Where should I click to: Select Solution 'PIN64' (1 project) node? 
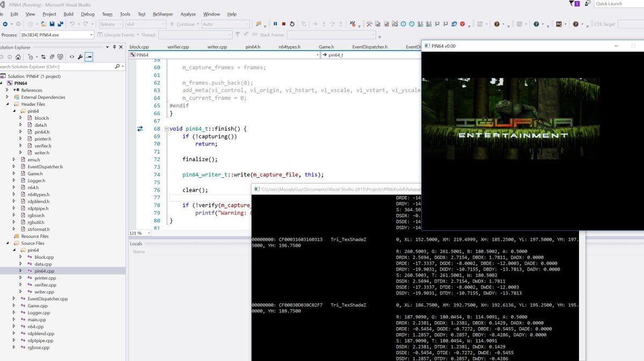pyautogui.click(x=35, y=76)
